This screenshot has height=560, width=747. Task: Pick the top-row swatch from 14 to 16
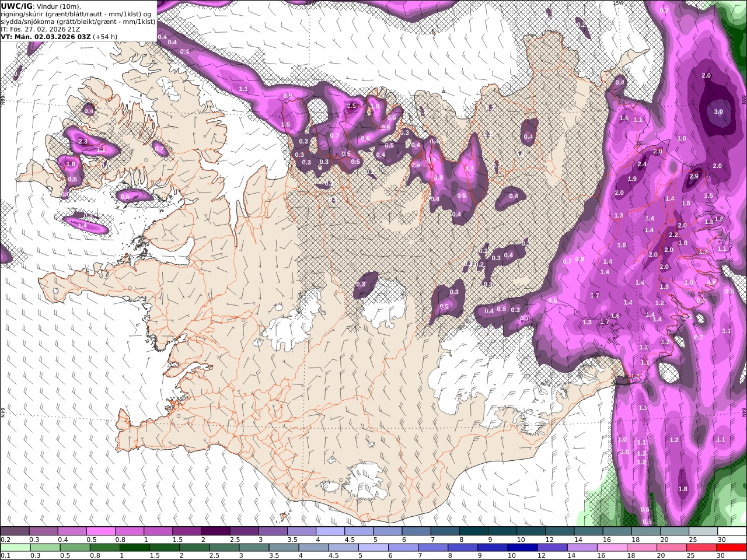tap(588, 531)
